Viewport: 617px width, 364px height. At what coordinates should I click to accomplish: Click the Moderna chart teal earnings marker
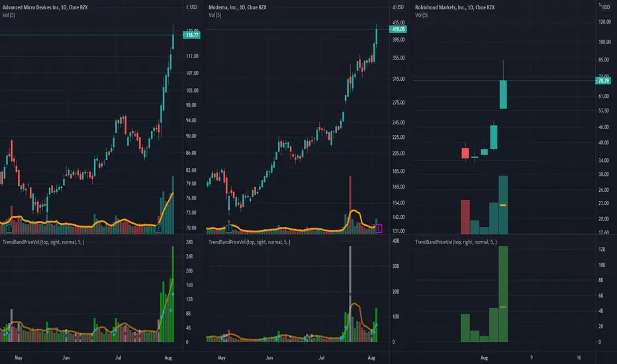click(x=229, y=228)
